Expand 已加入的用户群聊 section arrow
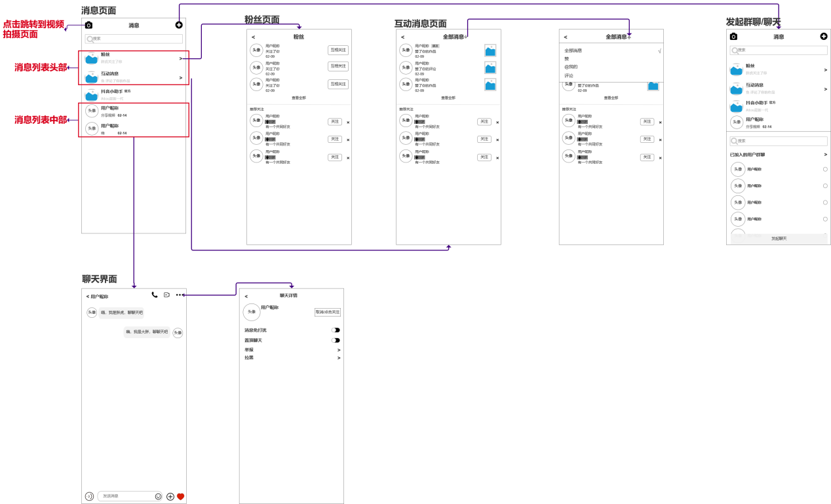This screenshot has width=831, height=504. pyautogui.click(x=825, y=155)
